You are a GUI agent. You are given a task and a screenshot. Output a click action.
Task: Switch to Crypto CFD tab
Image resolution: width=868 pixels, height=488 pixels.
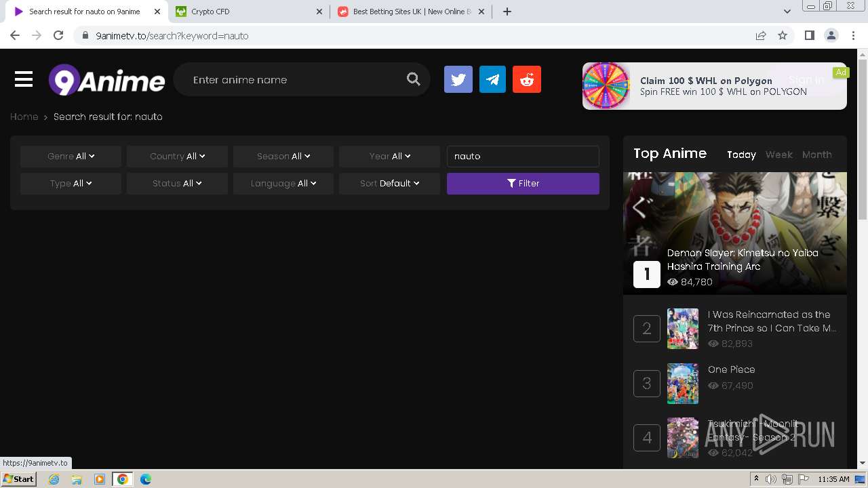click(249, 12)
